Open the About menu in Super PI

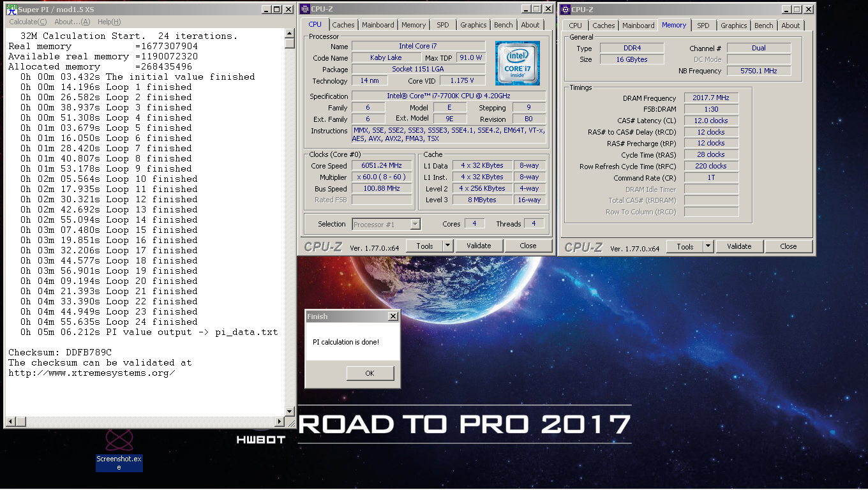click(72, 22)
